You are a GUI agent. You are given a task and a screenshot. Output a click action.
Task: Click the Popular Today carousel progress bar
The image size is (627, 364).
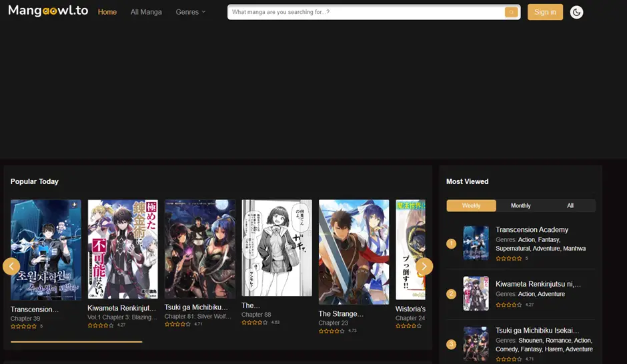(x=77, y=341)
